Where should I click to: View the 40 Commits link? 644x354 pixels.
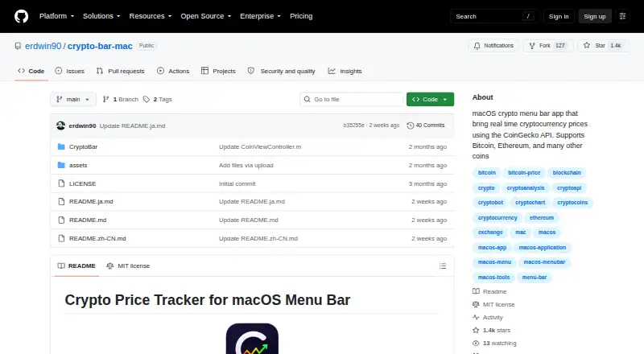(426, 126)
